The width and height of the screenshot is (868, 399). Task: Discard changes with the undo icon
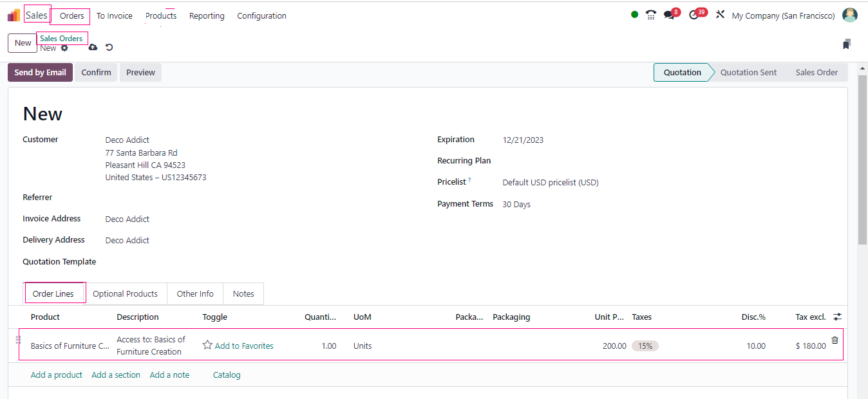coord(109,48)
